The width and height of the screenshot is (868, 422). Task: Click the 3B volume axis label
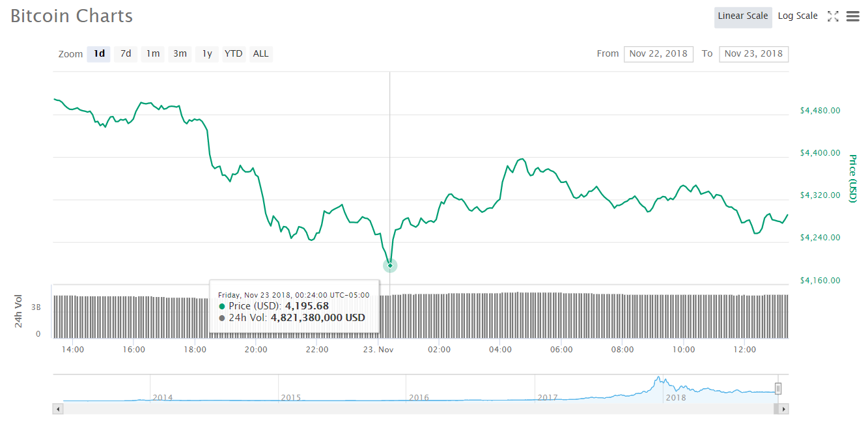click(x=36, y=306)
